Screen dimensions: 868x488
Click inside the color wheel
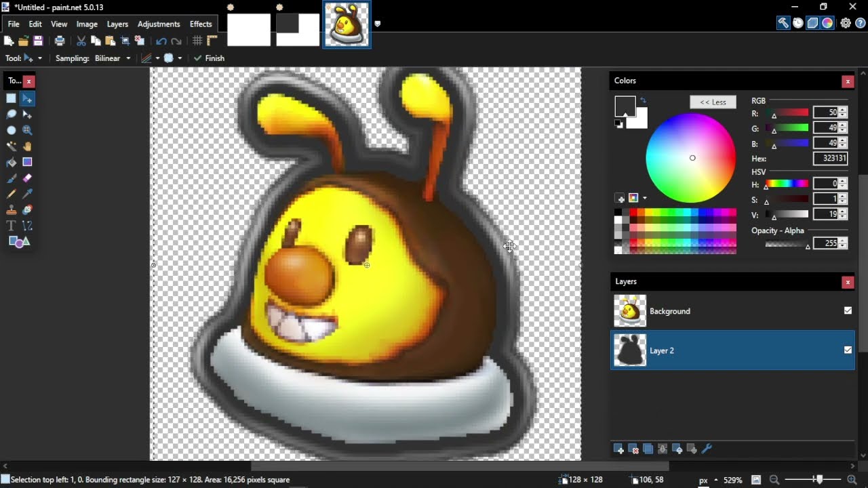(690, 158)
